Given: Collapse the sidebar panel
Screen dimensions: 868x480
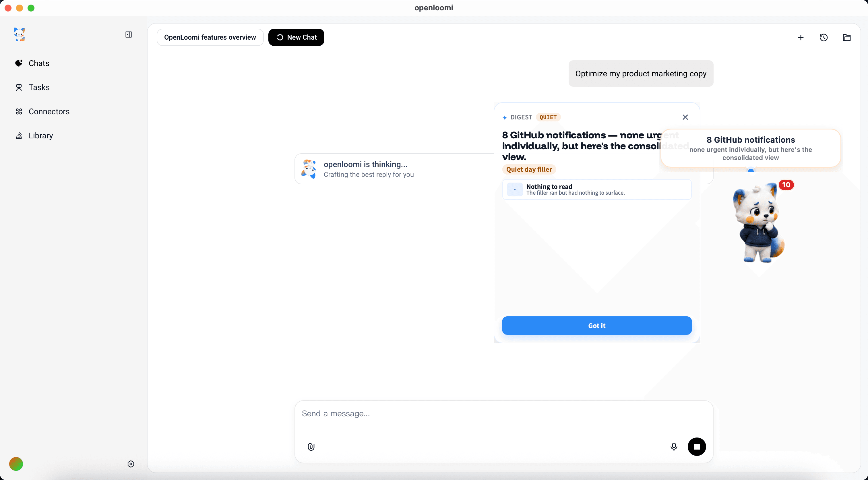Looking at the screenshot, I should pyautogui.click(x=128, y=34).
